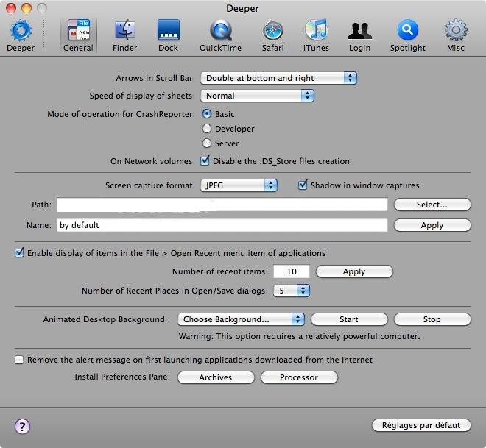Open the Finder settings icon
The height and width of the screenshot is (448, 486).
[x=125, y=35]
